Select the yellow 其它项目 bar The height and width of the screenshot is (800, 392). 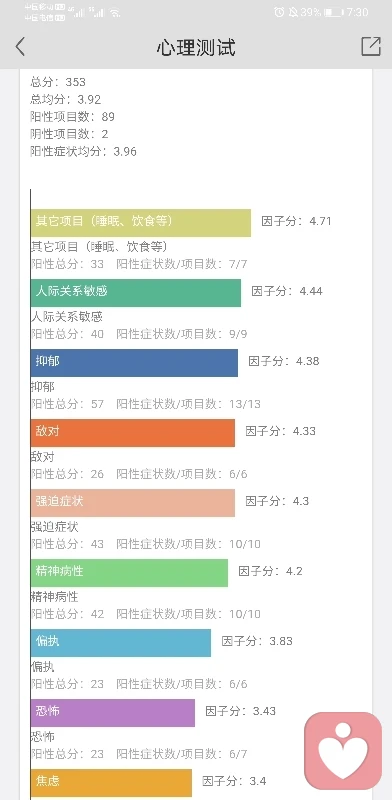141,223
